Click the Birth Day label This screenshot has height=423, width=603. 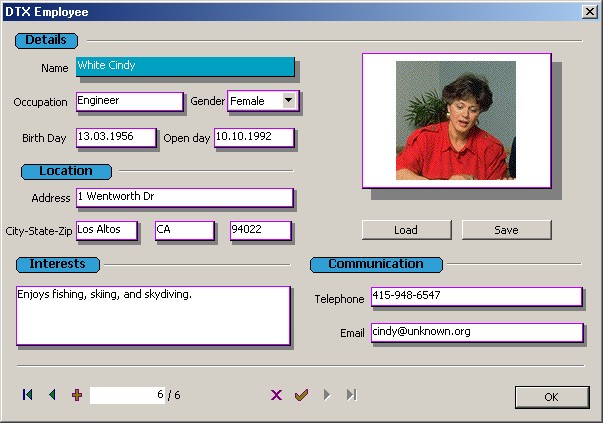[x=44, y=138]
